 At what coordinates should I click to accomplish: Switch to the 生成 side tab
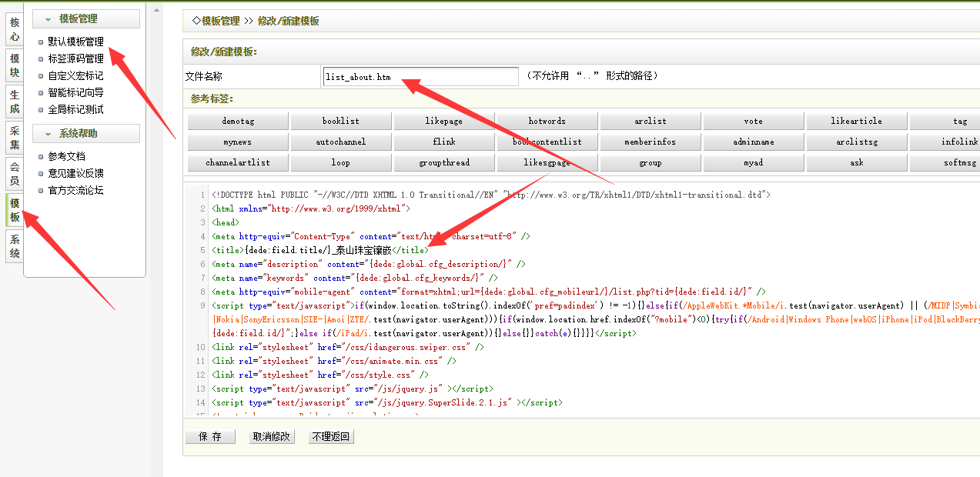(x=15, y=102)
